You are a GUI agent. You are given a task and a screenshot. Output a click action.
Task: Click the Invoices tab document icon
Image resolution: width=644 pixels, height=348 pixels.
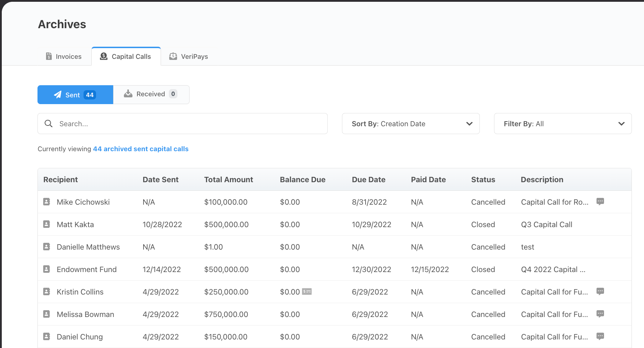pyautogui.click(x=49, y=56)
